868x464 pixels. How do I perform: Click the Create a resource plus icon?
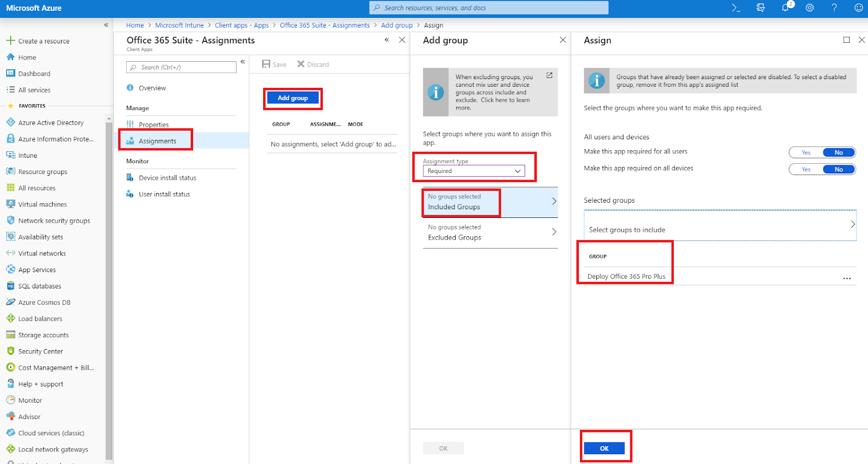click(x=10, y=41)
